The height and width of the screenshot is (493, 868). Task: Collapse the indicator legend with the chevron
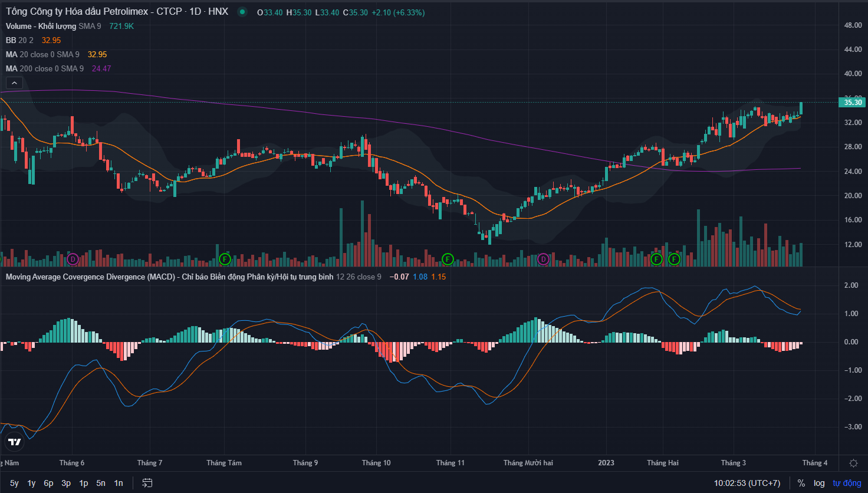click(15, 83)
